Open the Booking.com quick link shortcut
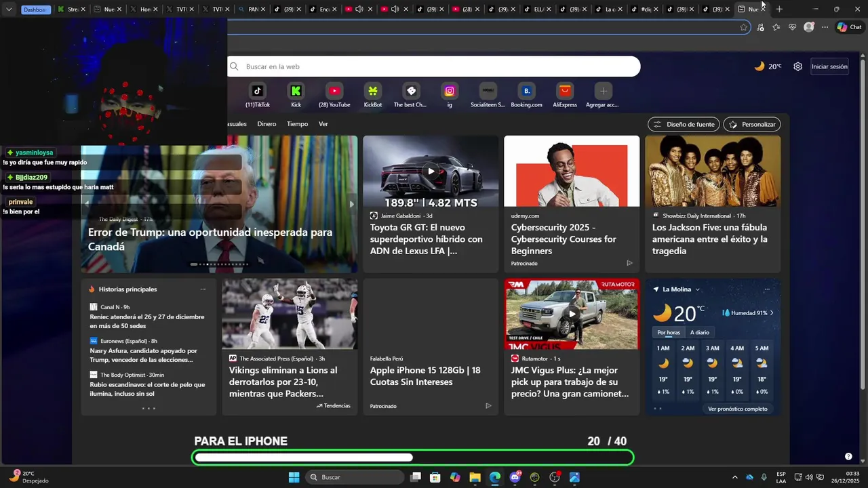This screenshot has width=868, height=488. (526, 96)
